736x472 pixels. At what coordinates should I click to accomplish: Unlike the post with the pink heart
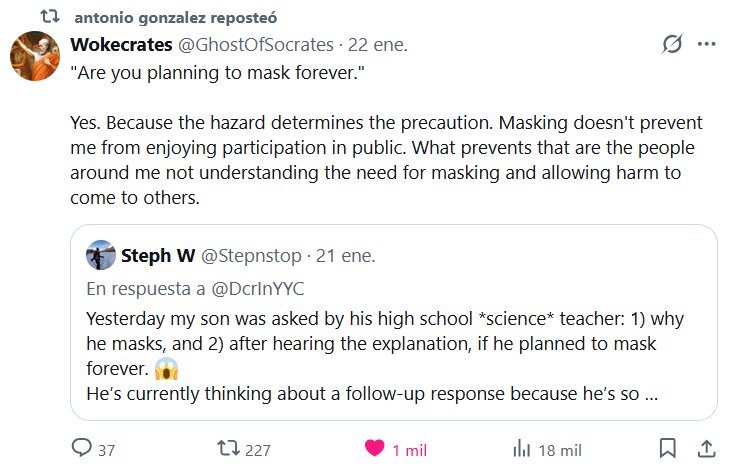375,449
